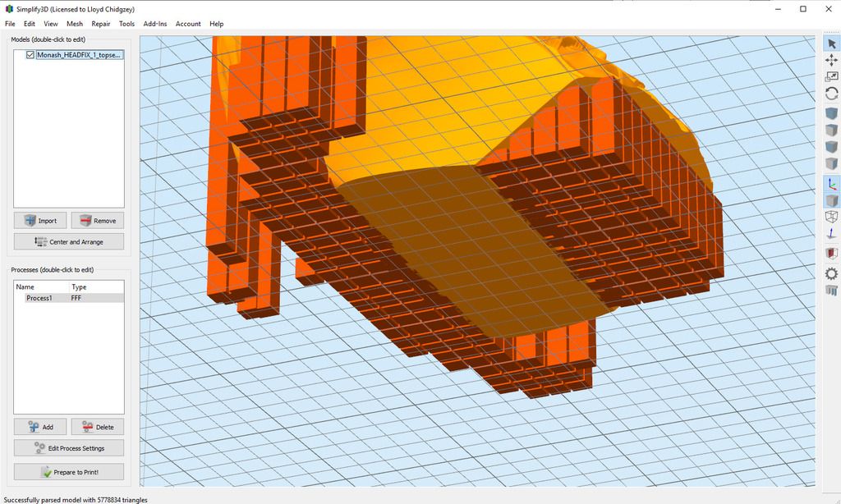Select the model translate tool
The height and width of the screenshot is (504, 841).
pyautogui.click(x=831, y=59)
